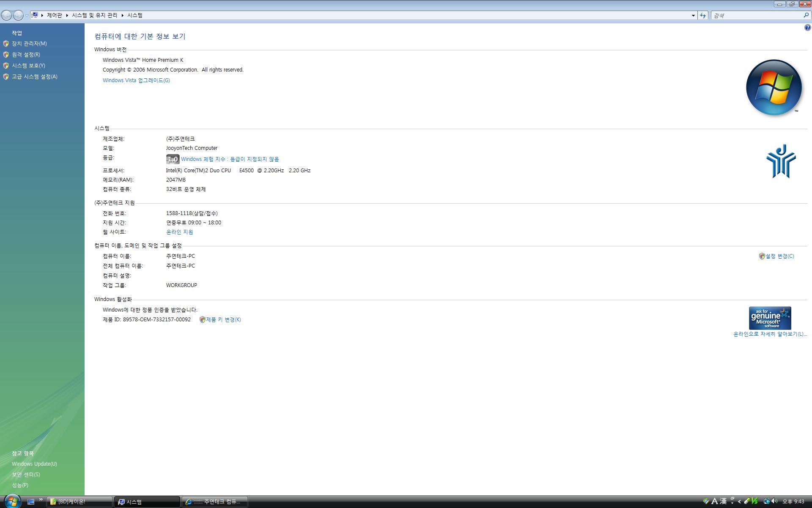Click the Forward navigation button
The image size is (812, 508).
click(18, 15)
